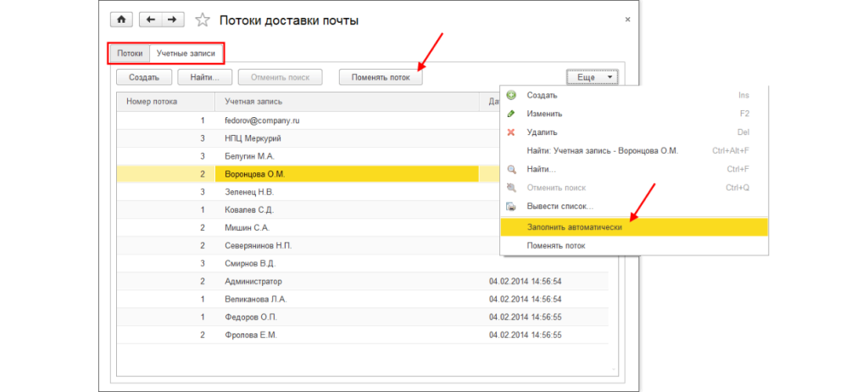Click pencil icon beside Изменить

point(511,114)
